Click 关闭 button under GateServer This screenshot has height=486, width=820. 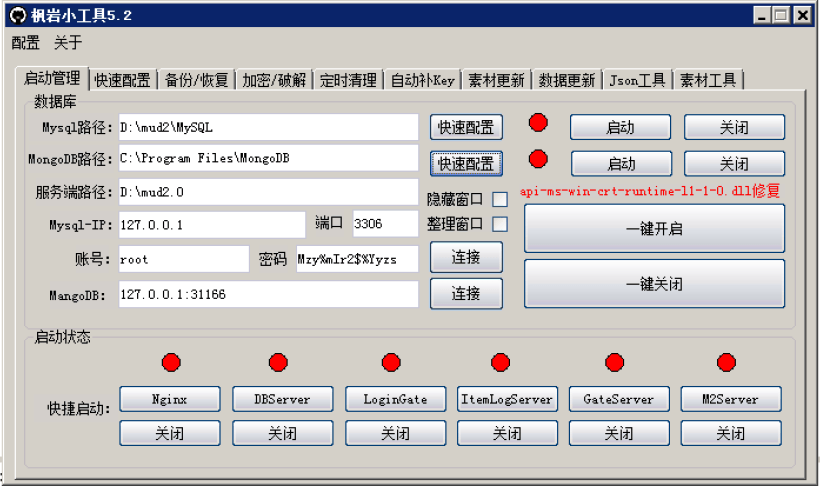pos(619,433)
